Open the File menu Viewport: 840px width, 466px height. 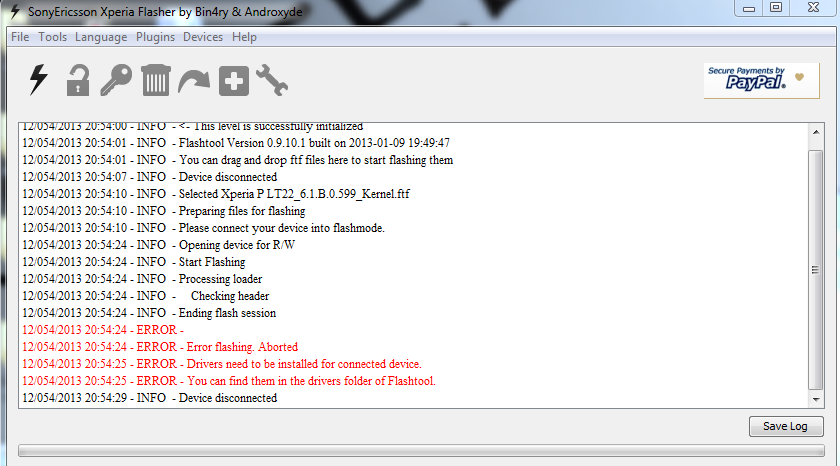coord(20,37)
